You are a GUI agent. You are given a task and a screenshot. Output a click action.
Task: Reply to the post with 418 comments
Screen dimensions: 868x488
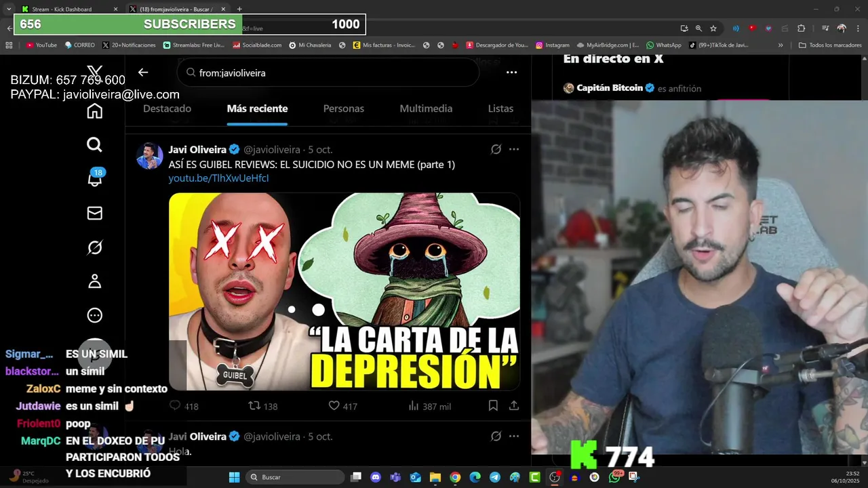(175, 405)
